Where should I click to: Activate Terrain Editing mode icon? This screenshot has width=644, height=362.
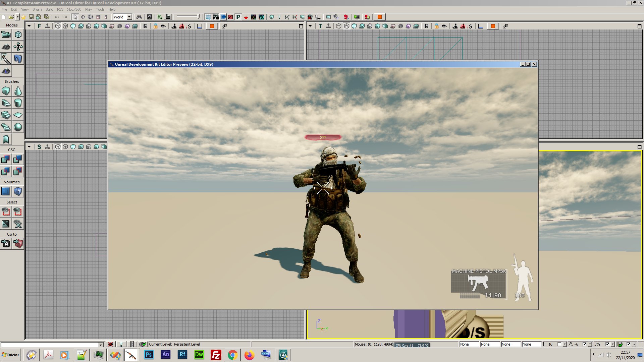point(6,47)
